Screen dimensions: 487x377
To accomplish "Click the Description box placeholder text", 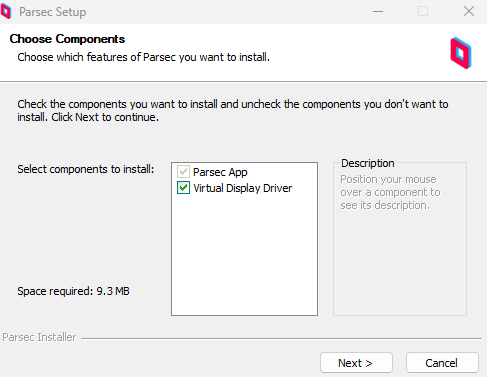I will 390,192.
